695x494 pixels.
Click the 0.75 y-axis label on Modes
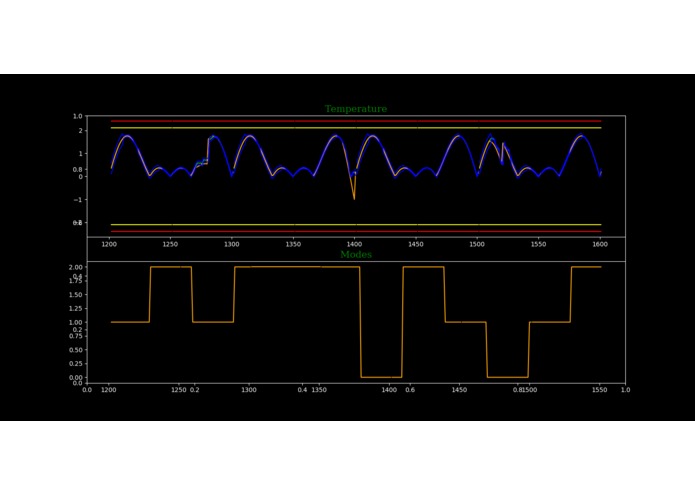76,336
